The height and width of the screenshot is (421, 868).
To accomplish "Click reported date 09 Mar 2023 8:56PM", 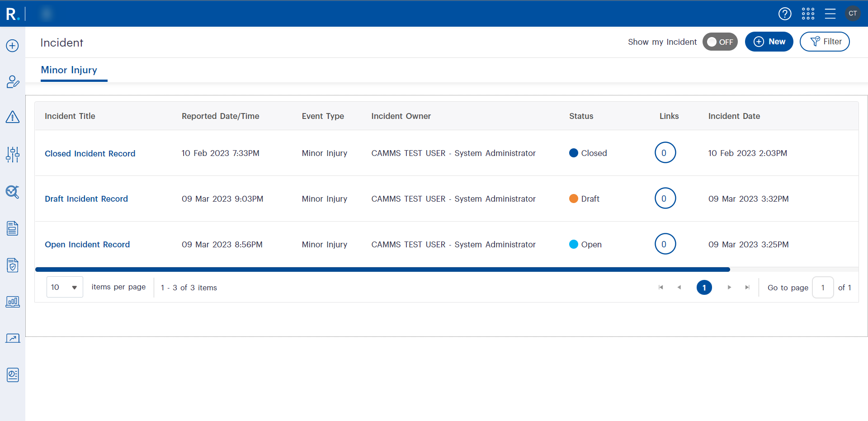I will (x=222, y=245).
